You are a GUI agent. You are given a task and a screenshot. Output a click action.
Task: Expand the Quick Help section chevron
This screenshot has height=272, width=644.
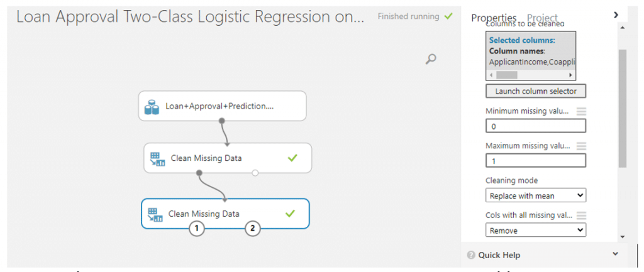(x=615, y=254)
